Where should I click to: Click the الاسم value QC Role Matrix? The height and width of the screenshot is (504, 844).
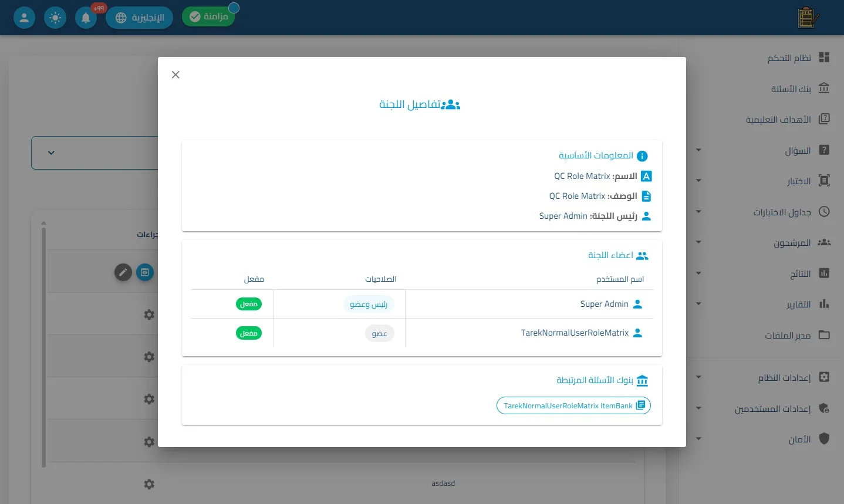(582, 176)
